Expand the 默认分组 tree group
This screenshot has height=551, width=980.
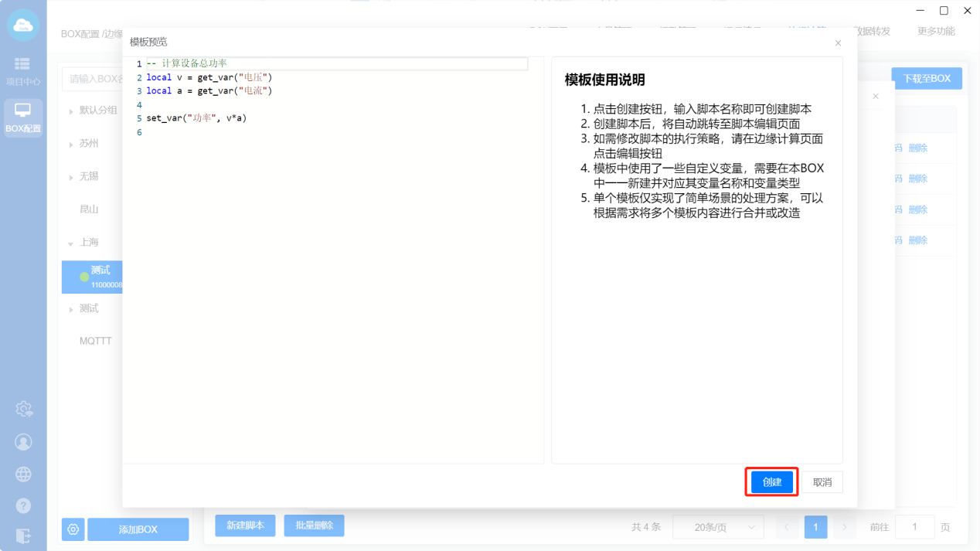(x=71, y=111)
